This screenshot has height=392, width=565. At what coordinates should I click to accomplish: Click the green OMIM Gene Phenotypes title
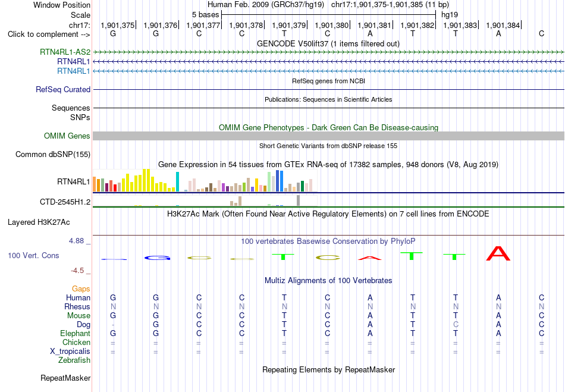[328, 127]
